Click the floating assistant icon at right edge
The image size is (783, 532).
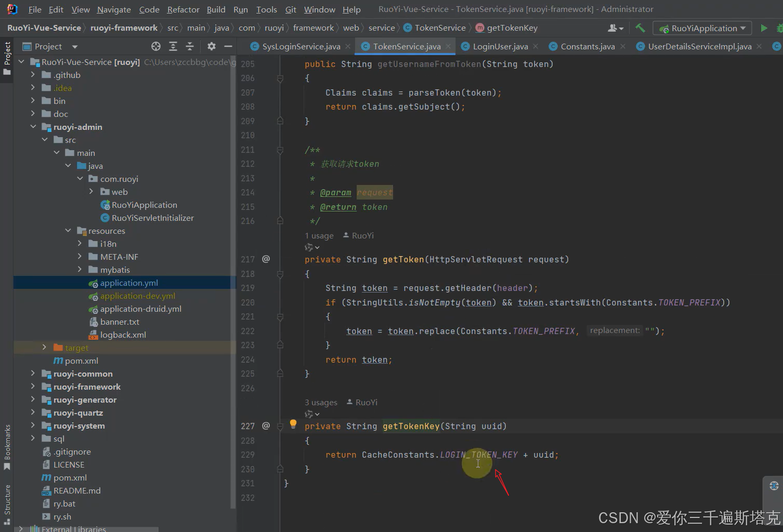[x=774, y=486]
